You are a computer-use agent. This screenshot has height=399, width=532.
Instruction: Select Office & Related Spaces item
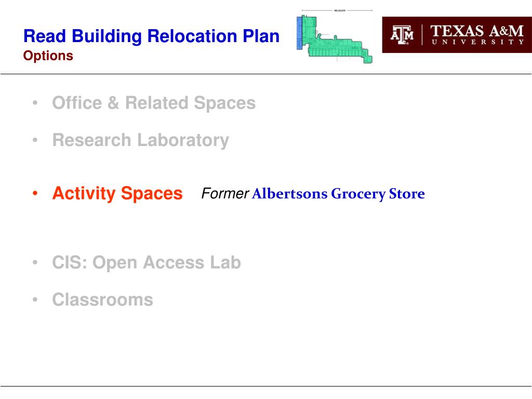tap(154, 103)
